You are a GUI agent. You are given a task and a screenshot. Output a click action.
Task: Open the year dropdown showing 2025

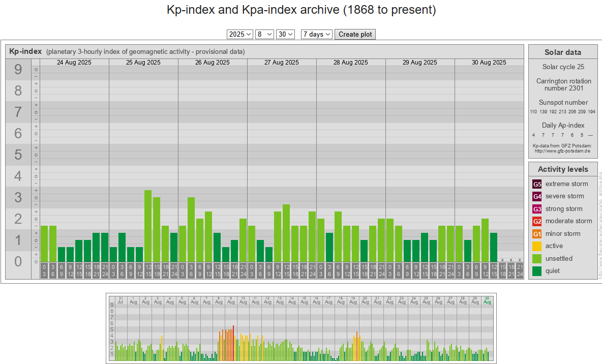coord(240,34)
